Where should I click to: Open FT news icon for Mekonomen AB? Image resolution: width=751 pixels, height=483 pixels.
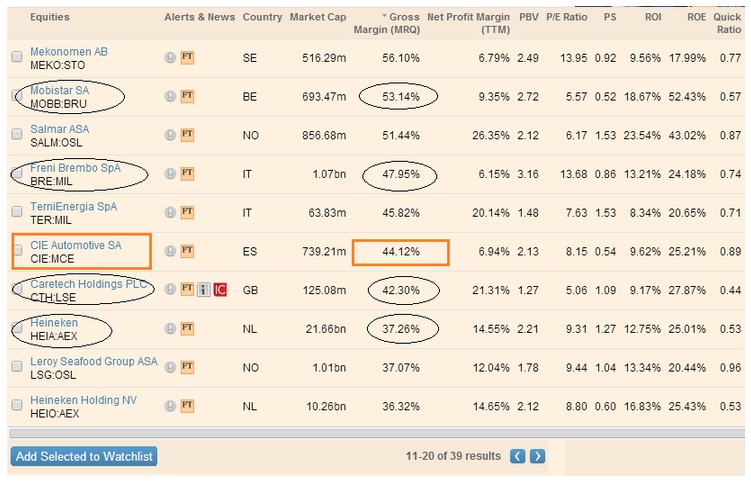(187, 58)
